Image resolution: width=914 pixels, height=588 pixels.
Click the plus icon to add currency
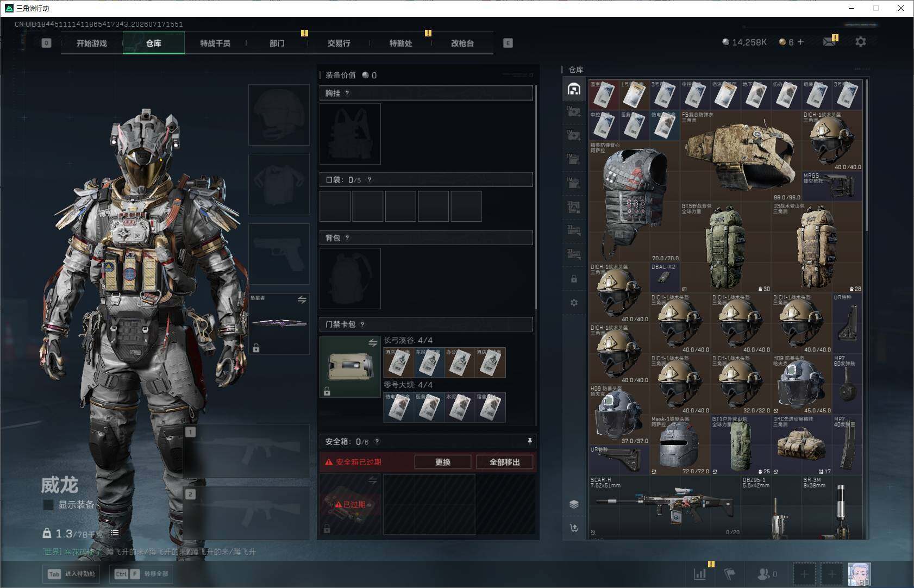(800, 42)
